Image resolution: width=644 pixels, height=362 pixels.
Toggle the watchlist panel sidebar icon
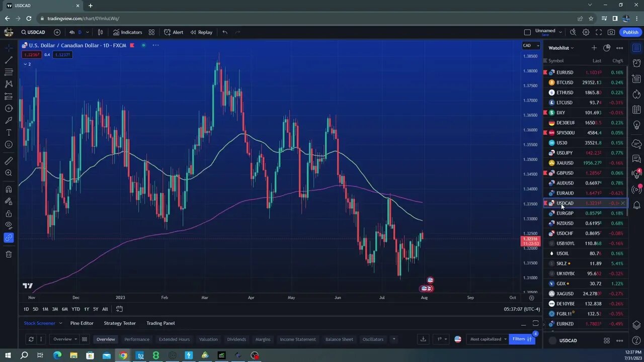pos(636,48)
